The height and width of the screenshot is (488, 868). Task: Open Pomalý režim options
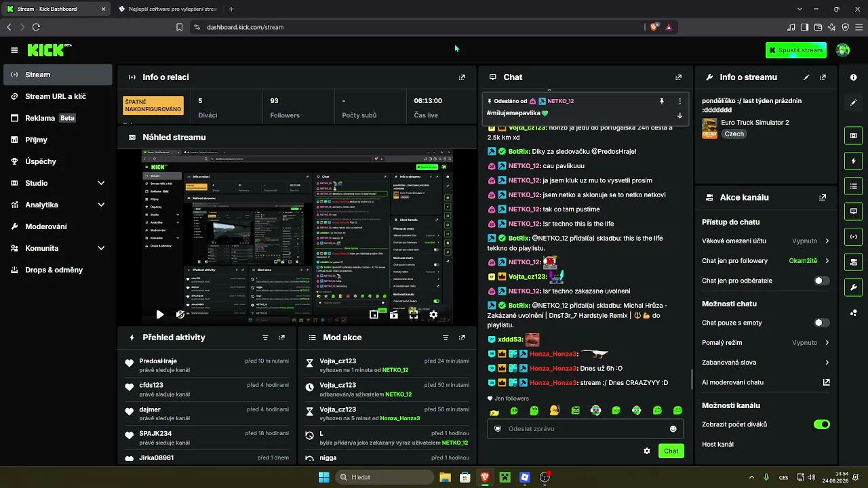point(766,342)
